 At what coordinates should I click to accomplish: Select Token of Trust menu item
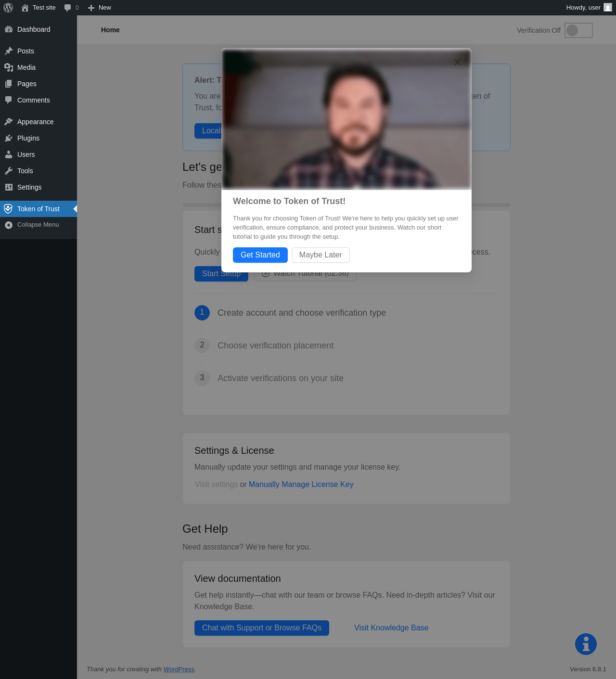pyautogui.click(x=38, y=209)
